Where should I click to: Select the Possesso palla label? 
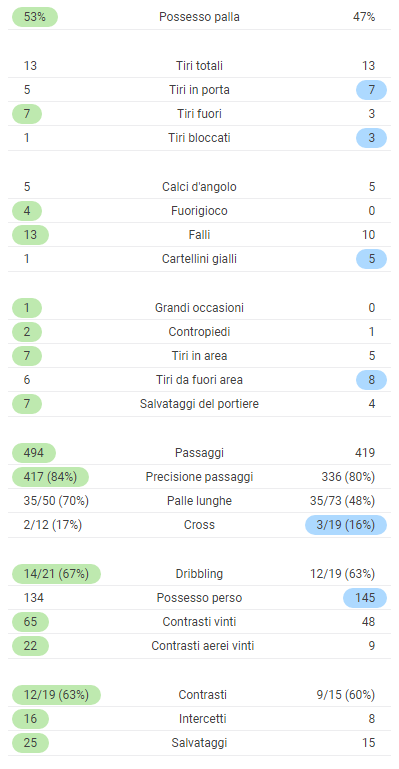point(199,17)
